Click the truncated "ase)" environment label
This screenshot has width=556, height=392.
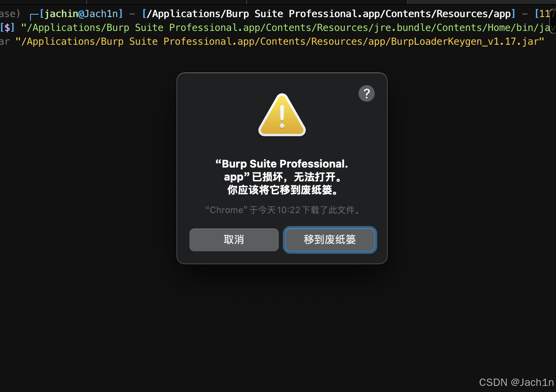pyautogui.click(x=10, y=14)
